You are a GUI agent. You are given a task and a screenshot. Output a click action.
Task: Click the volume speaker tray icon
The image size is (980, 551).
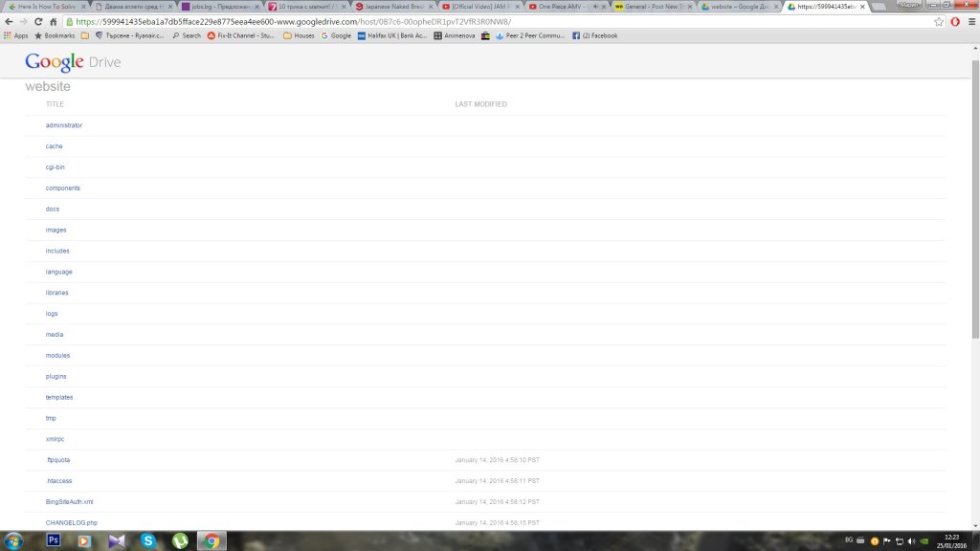pos(911,541)
